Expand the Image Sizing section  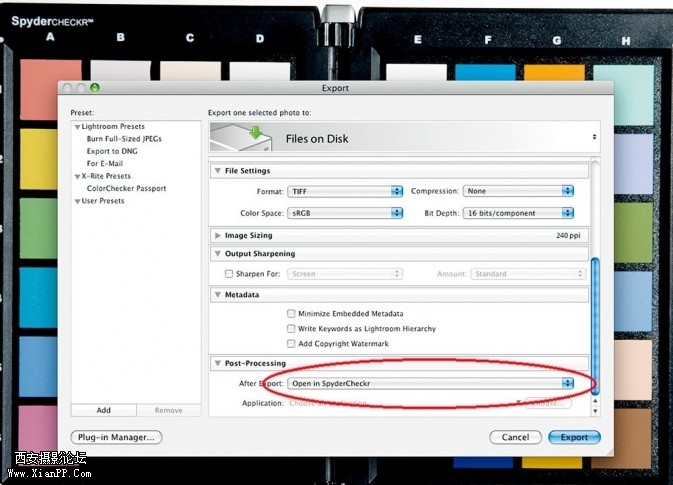(218, 235)
